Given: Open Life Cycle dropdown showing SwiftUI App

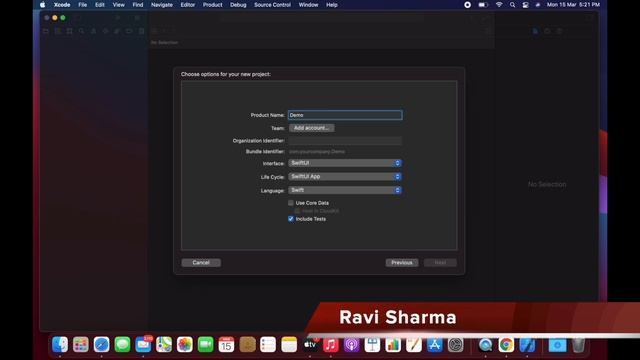Looking at the screenshot, I should tap(345, 176).
